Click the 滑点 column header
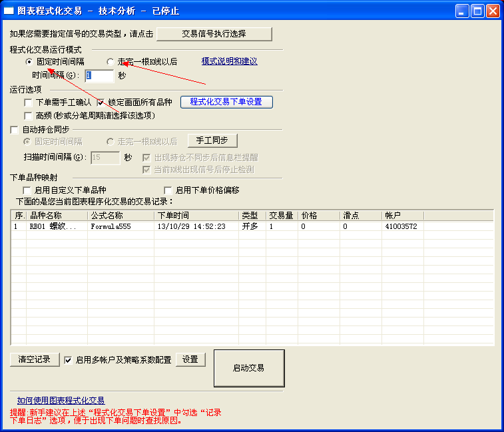 point(361,216)
